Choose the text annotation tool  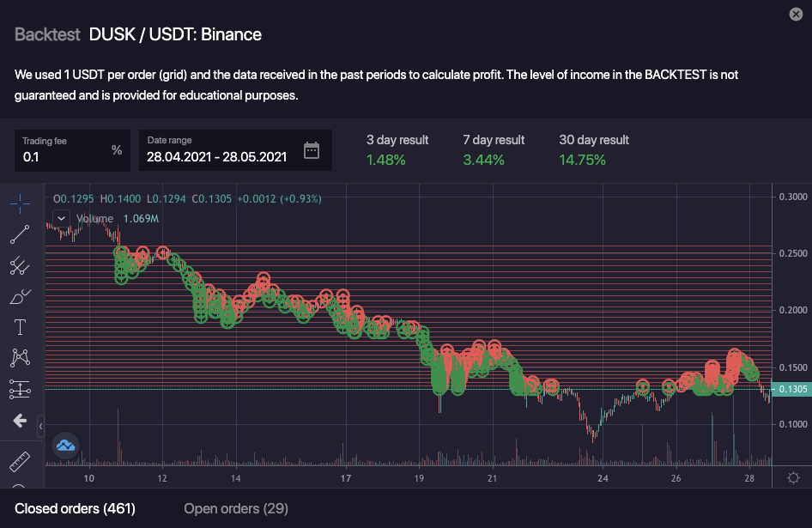tap(20, 327)
